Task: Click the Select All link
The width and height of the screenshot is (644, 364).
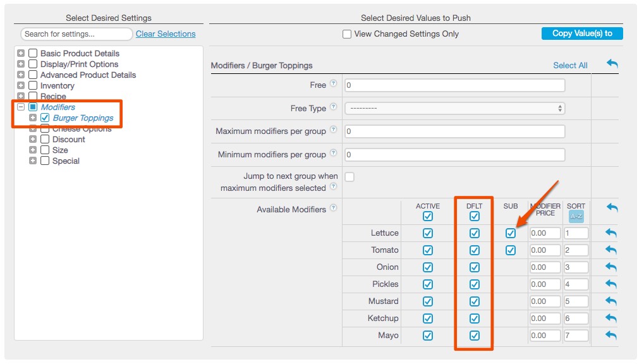Action: [570, 64]
